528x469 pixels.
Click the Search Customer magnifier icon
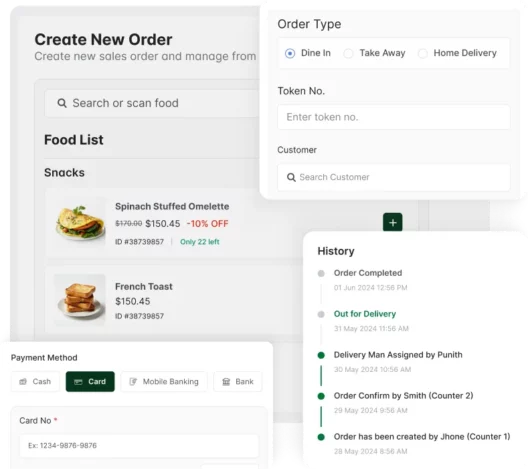[x=291, y=177]
